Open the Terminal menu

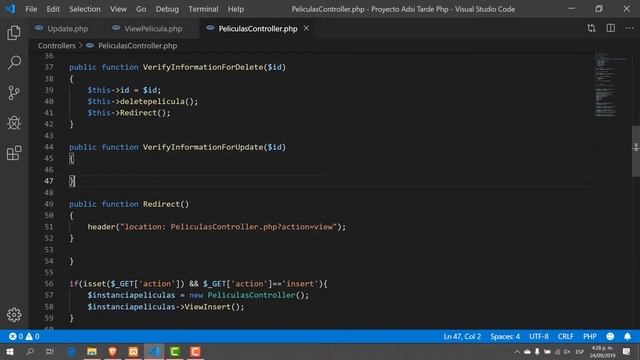point(203,9)
